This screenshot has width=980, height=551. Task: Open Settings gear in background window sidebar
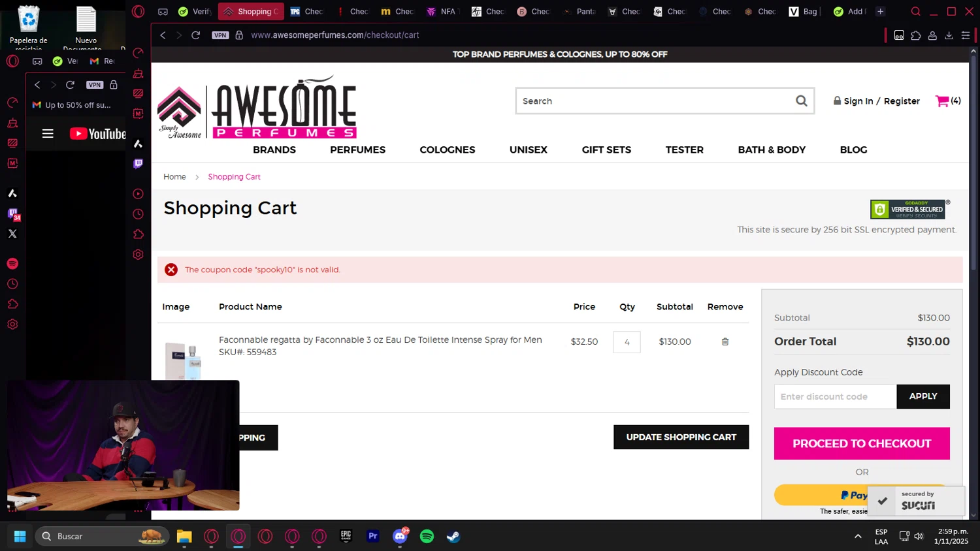(x=12, y=324)
